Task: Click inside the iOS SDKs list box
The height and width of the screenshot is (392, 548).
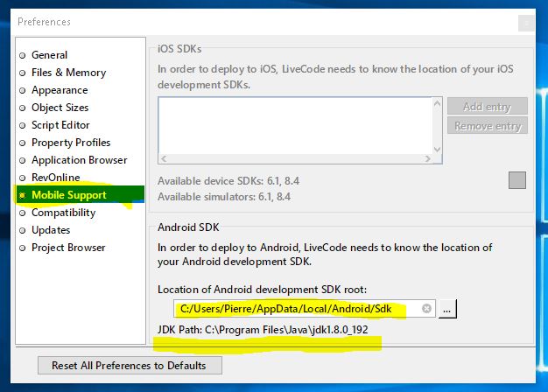Action: click(x=295, y=126)
